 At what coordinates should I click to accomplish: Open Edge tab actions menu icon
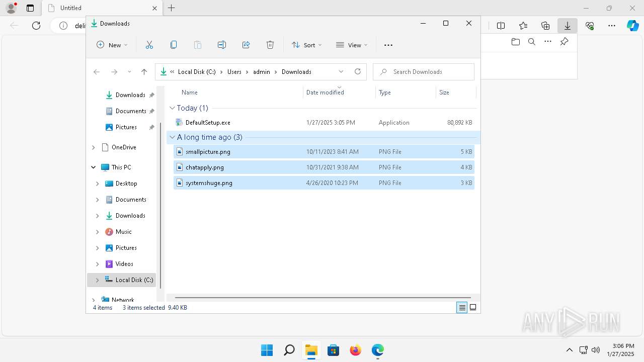coord(30,8)
